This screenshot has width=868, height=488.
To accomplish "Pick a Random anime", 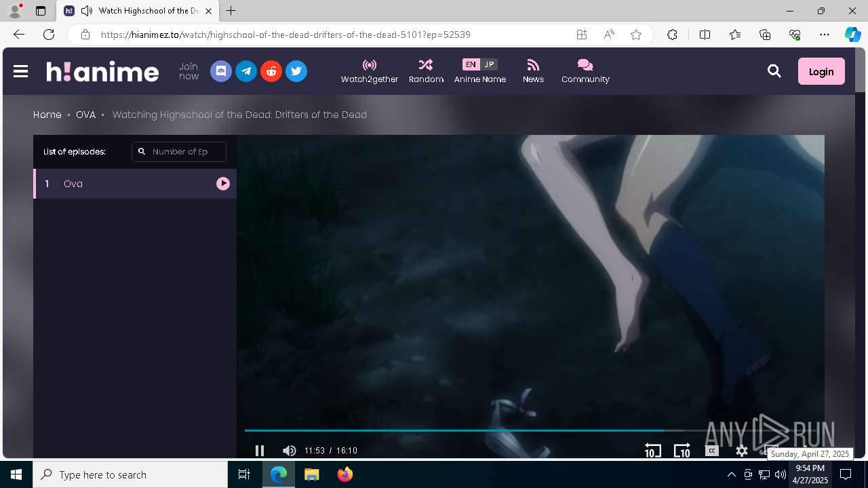I will tap(426, 71).
